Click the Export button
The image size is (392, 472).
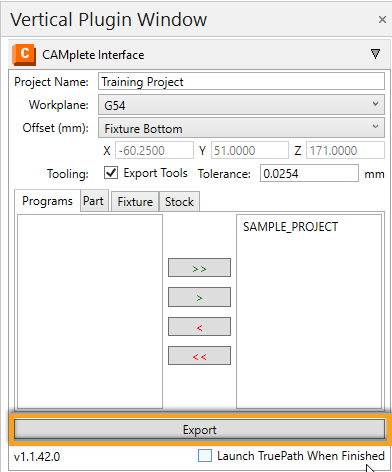point(199,429)
